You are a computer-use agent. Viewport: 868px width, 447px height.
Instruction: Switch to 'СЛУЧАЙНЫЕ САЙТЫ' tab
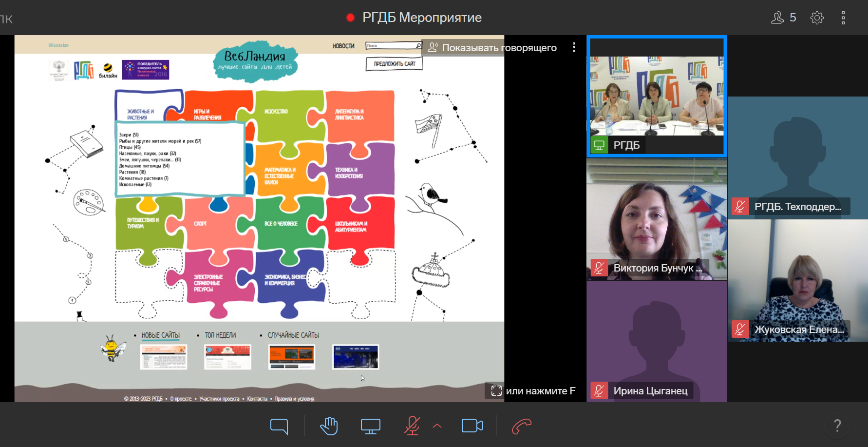pyautogui.click(x=293, y=335)
